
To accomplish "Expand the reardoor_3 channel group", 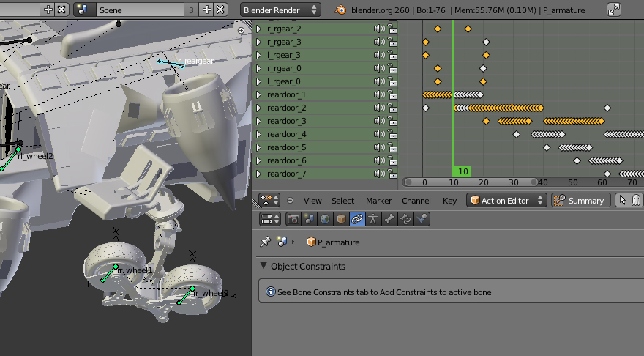I will (x=259, y=121).
